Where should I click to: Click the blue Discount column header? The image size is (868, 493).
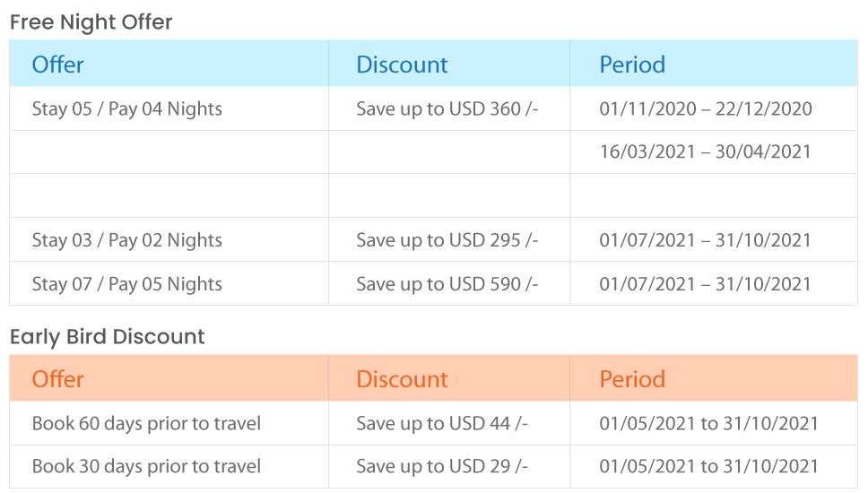click(x=402, y=65)
